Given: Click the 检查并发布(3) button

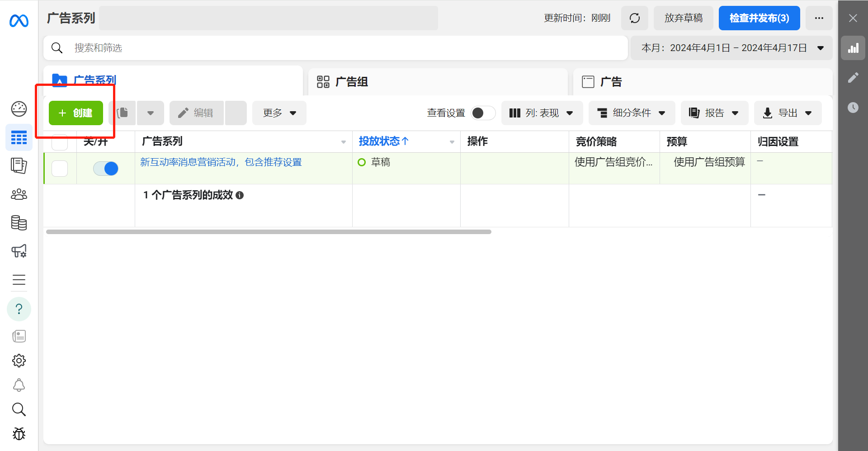Looking at the screenshot, I should pos(759,18).
